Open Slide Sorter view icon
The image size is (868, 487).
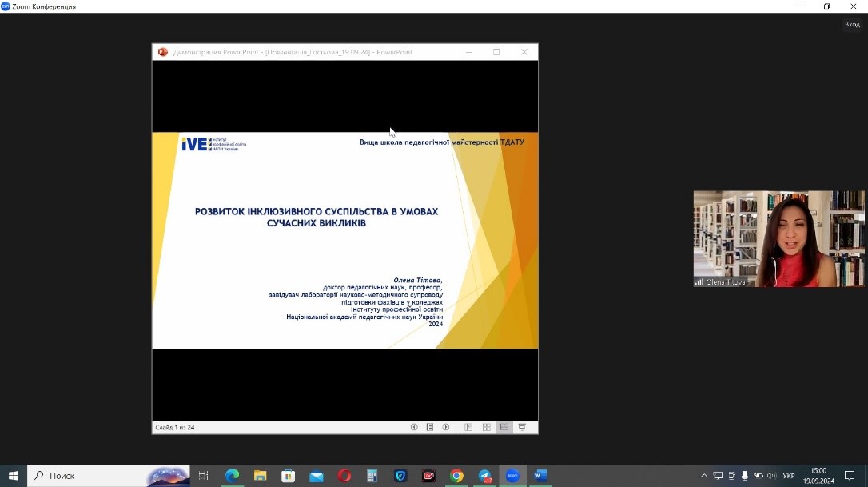pos(486,427)
